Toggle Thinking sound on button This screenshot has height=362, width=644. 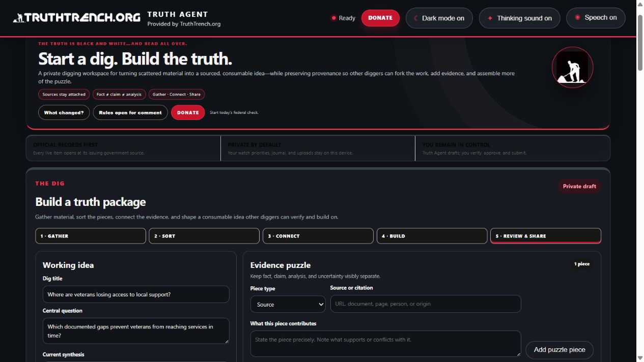click(519, 18)
